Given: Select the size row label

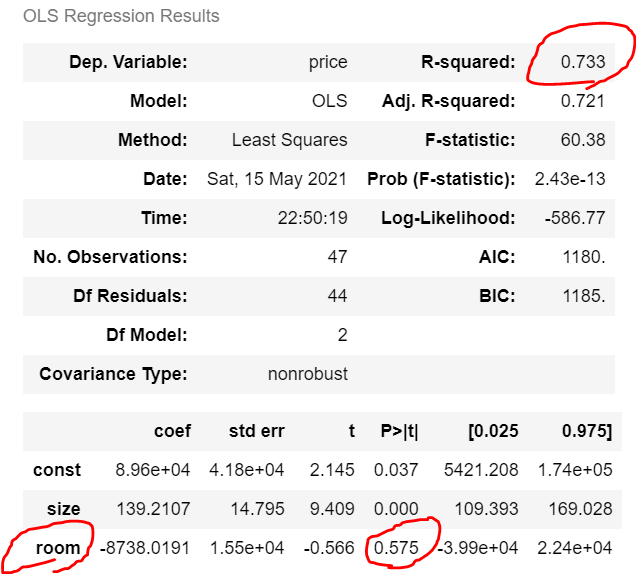Looking at the screenshot, I should tap(64, 509).
